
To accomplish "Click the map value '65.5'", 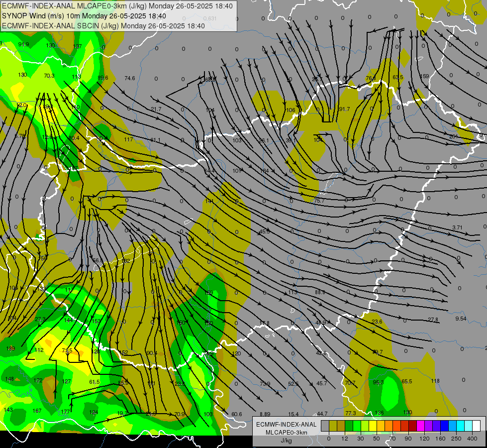I will [x=406, y=381].
